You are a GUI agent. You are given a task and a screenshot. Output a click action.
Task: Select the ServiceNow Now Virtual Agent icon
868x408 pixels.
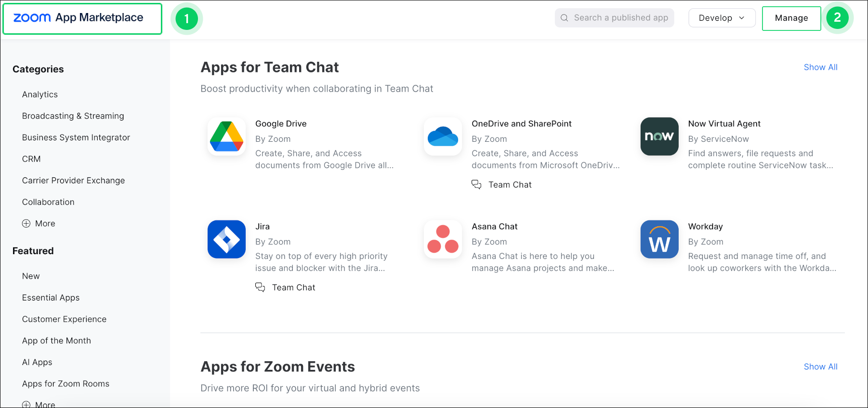(659, 136)
